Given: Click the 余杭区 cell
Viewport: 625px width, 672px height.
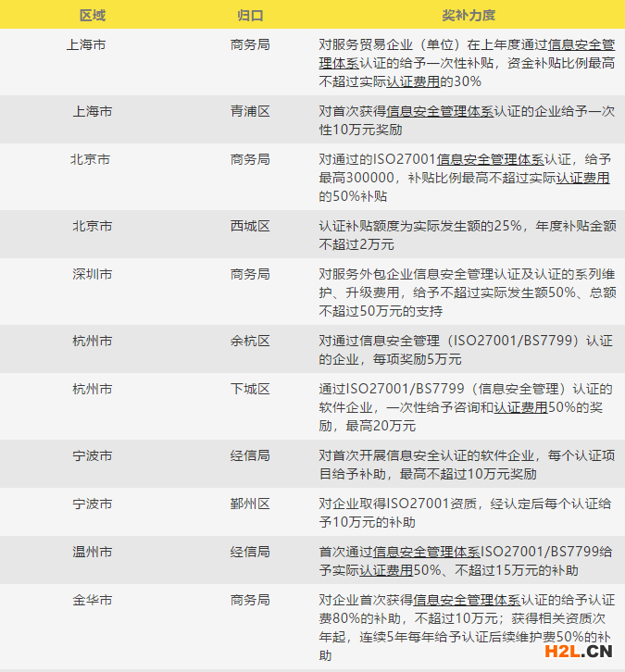Looking at the screenshot, I should pos(250,341).
